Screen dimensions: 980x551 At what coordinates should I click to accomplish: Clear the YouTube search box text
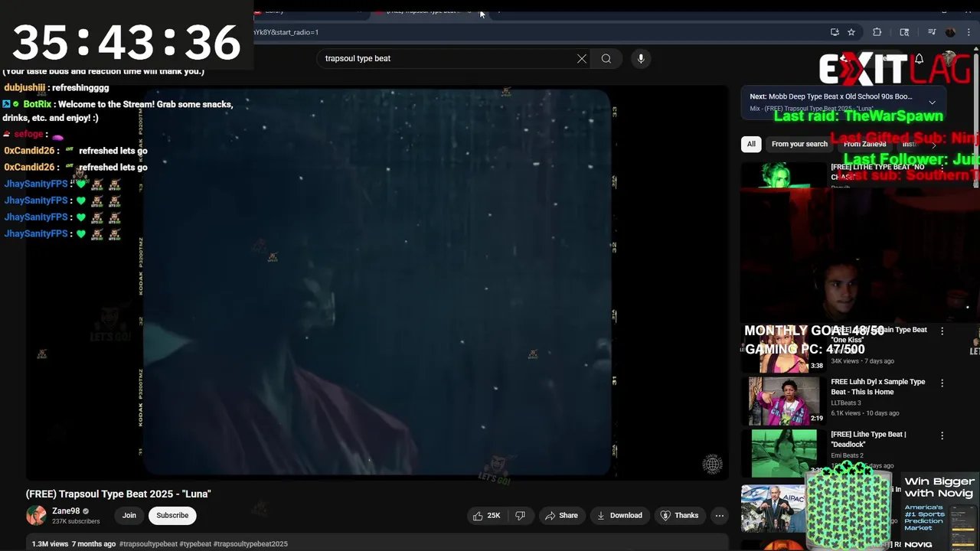pyautogui.click(x=582, y=58)
